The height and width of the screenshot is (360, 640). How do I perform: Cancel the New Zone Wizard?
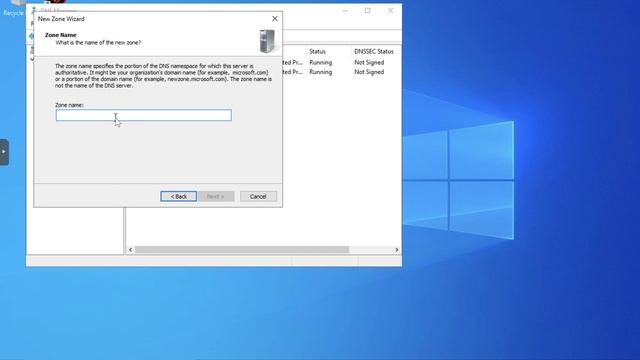click(258, 196)
